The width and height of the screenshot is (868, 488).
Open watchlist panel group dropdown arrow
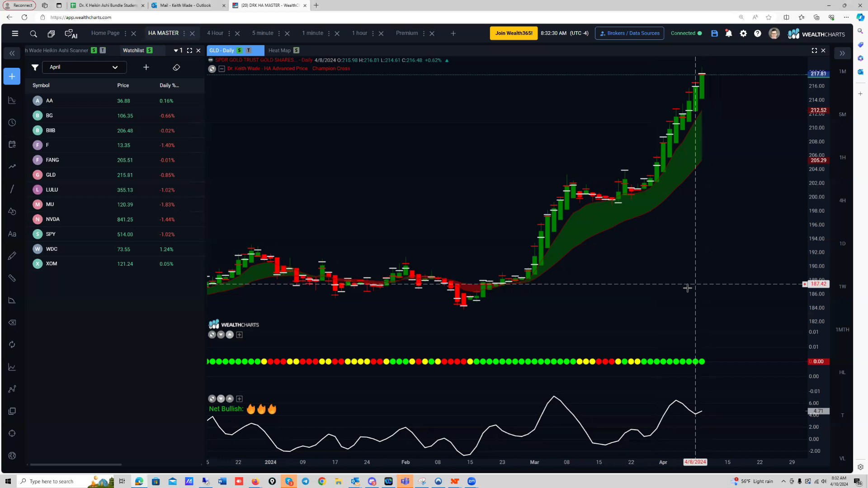coord(176,51)
